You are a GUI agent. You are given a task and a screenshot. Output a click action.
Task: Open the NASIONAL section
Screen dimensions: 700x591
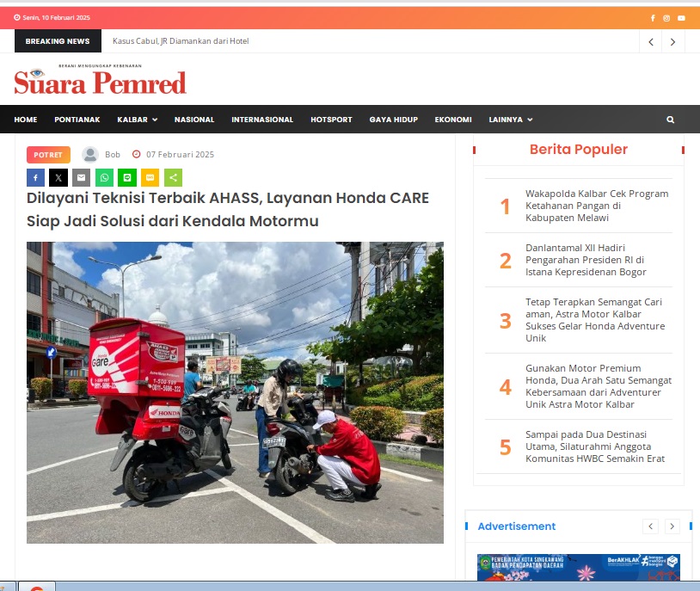tap(194, 120)
